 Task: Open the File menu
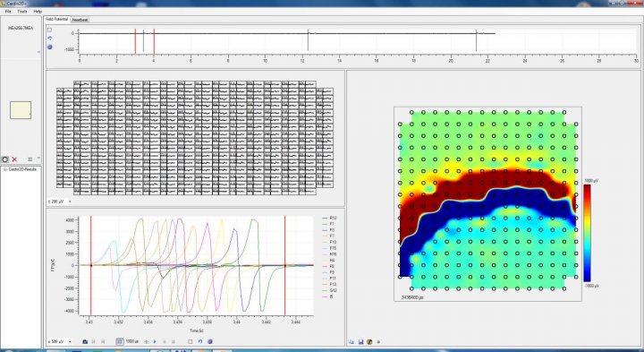coord(8,12)
